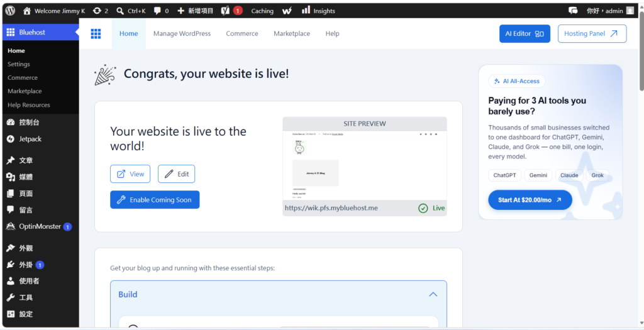Click Start At $20.00/mo
The height and width of the screenshot is (330, 644).
[x=530, y=200]
